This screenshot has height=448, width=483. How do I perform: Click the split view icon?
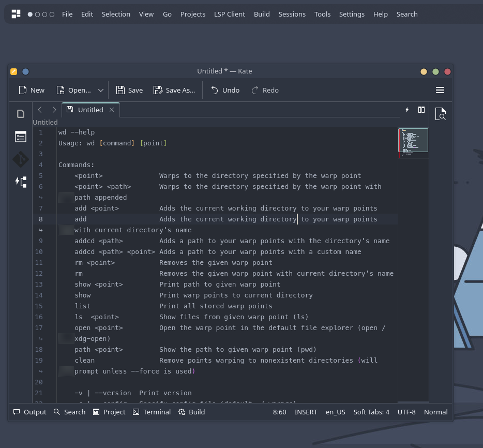click(421, 110)
